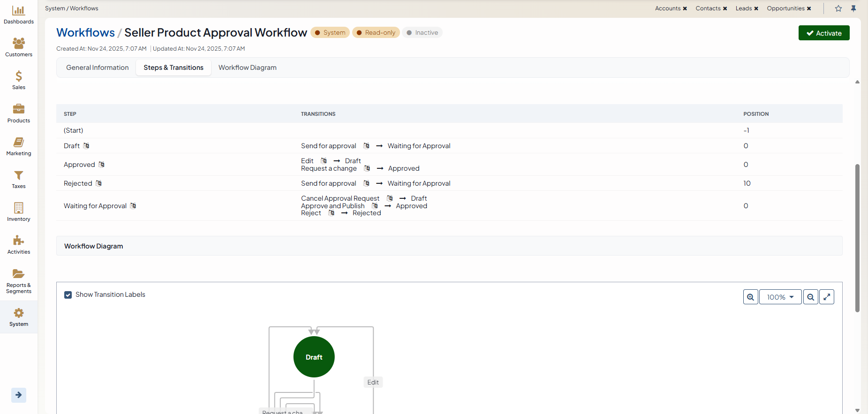Viewport: 868px width, 414px height.
Task: Open the 100% zoom level dropdown
Action: coord(780,297)
